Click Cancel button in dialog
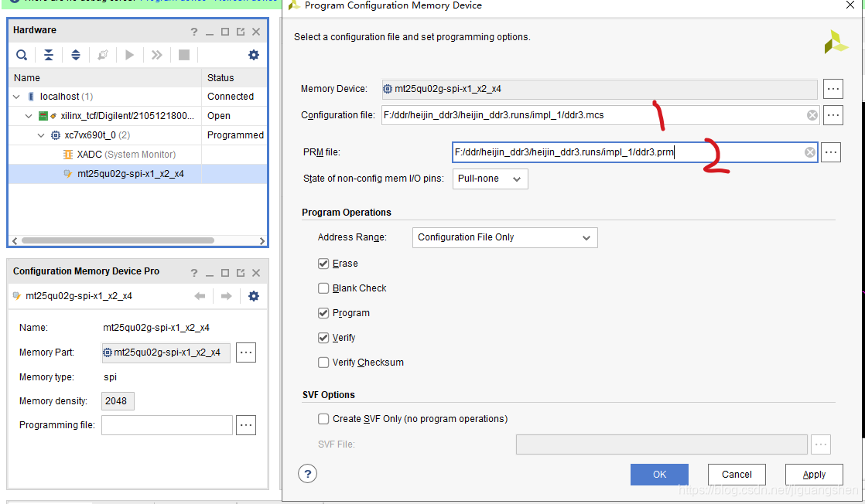Image resolution: width=865 pixels, height=504 pixels. coord(737,474)
